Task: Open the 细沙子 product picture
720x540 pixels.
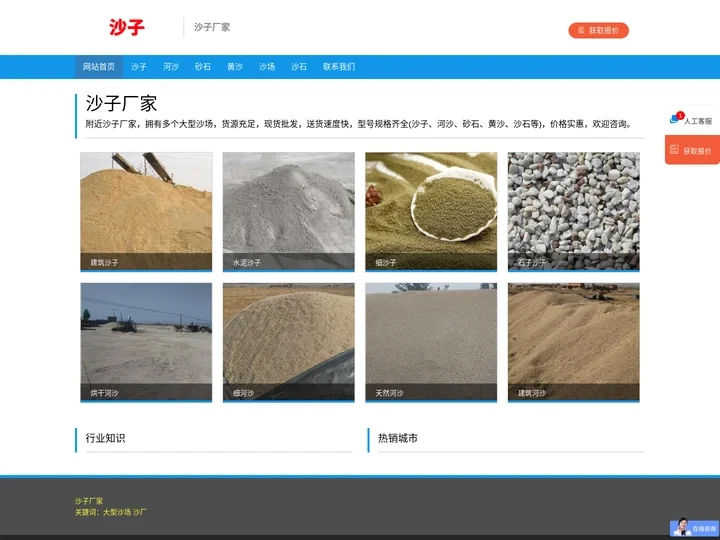Action: pyautogui.click(x=431, y=210)
